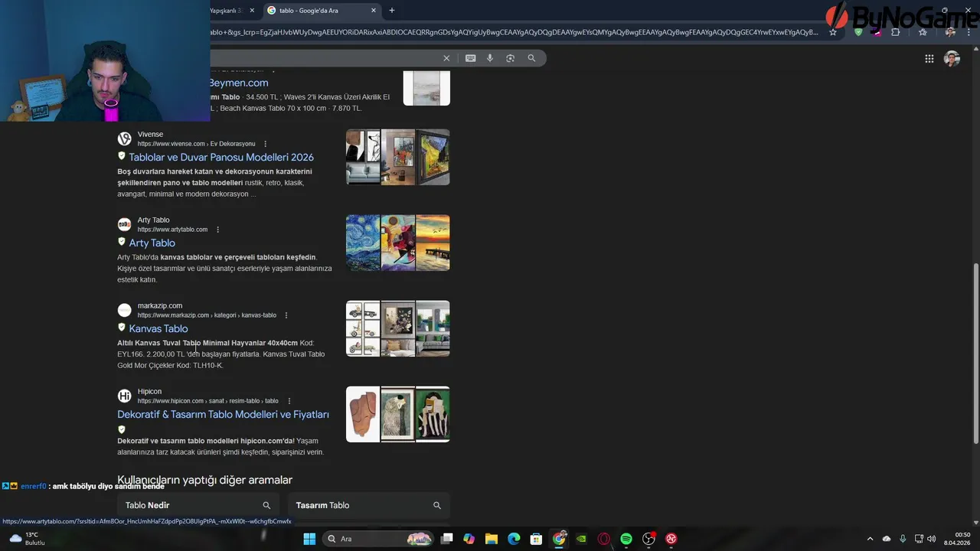
Task: Launch Copilot from the taskbar
Action: point(469,539)
